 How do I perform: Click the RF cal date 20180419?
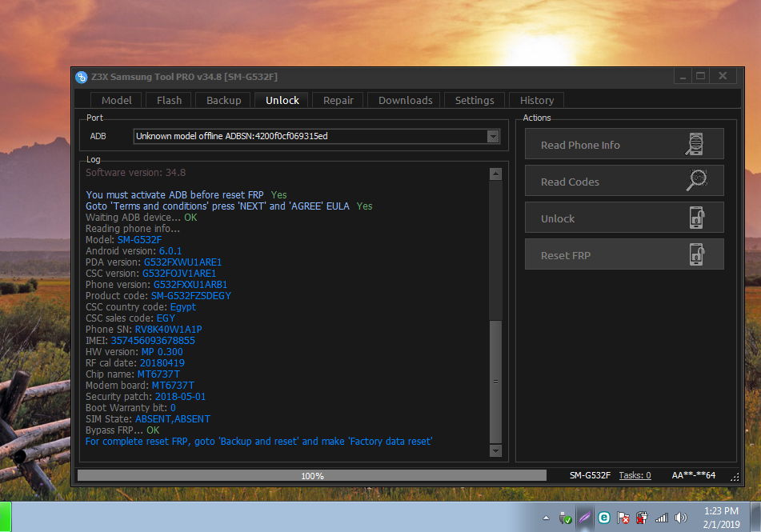pyautogui.click(x=162, y=363)
